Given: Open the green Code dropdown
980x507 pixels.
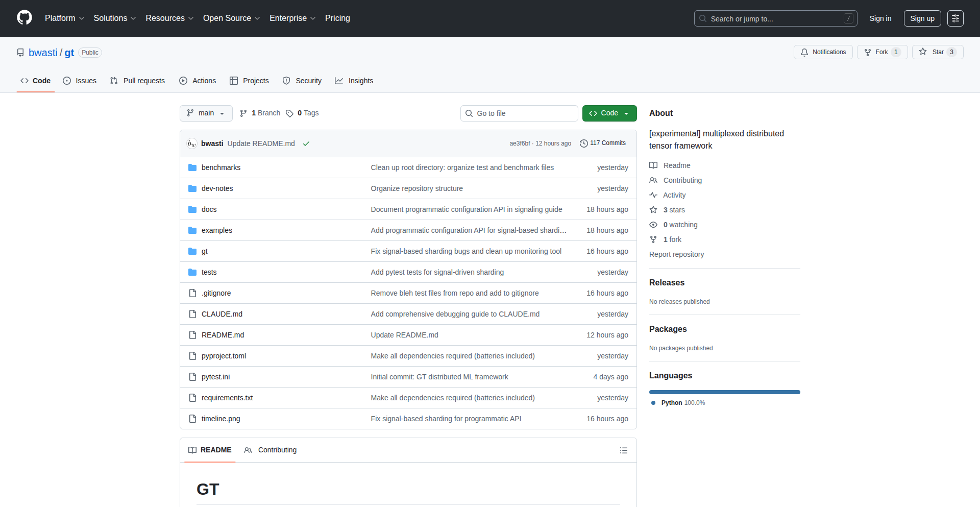Looking at the screenshot, I should (609, 113).
